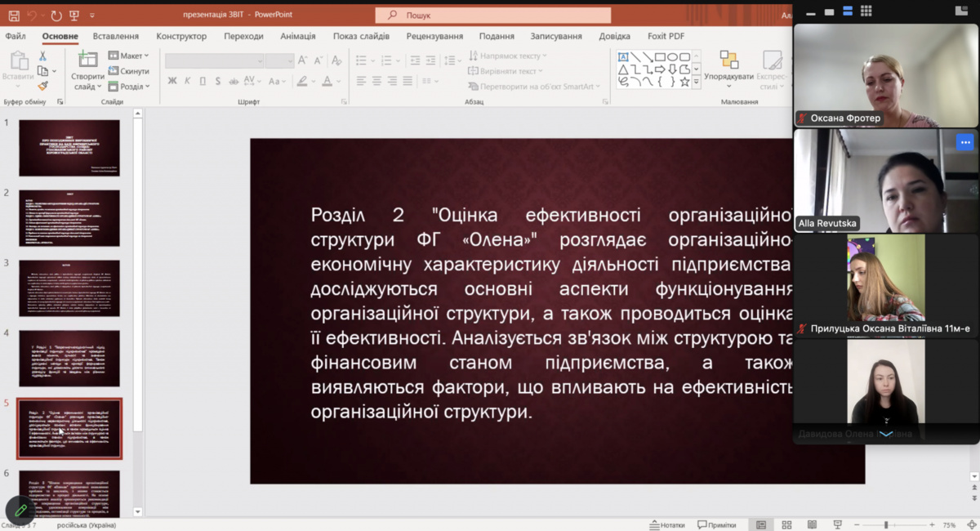Image resolution: width=980 pixels, height=531 pixels.
Task: Select slide 3 thumbnail
Action: [69, 288]
